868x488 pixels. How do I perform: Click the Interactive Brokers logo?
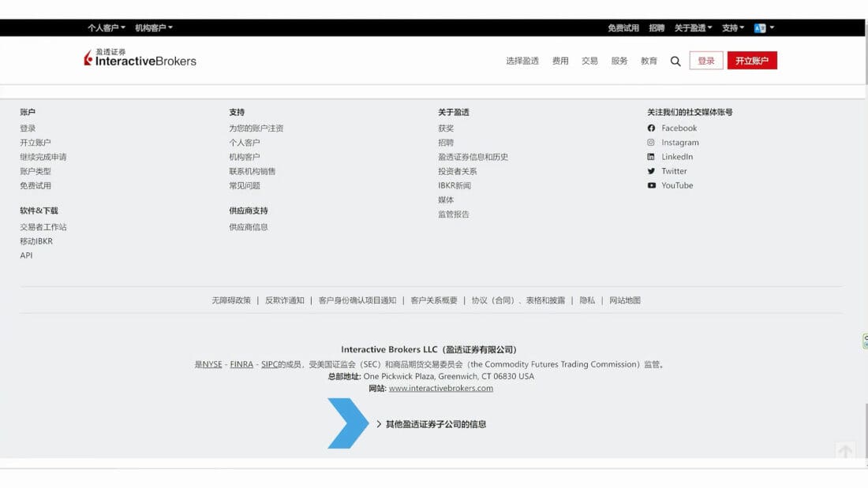click(140, 58)
